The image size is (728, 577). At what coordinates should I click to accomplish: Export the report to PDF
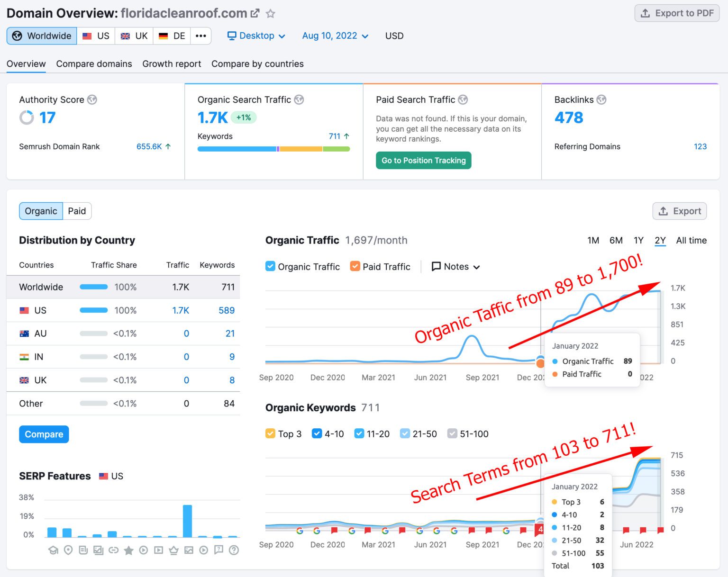[x=677, y=13]
